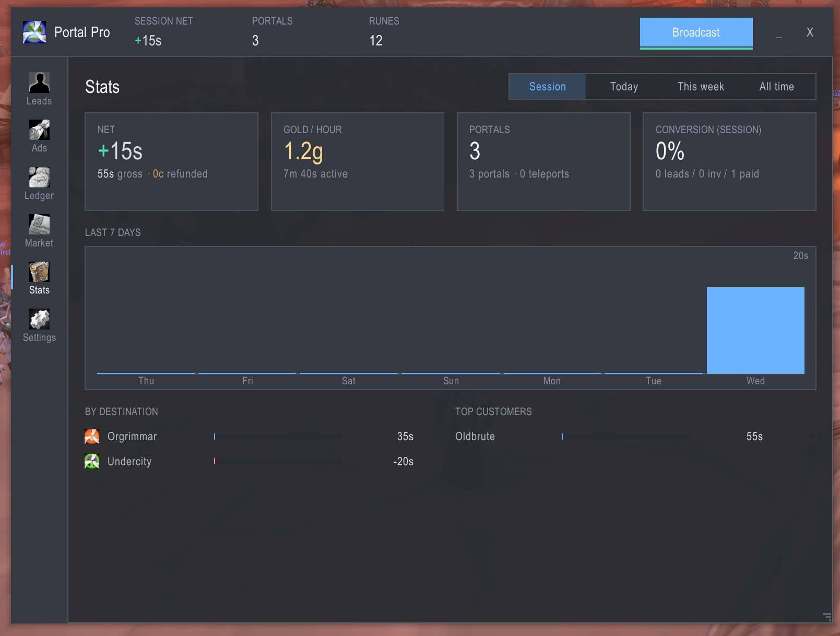Click the Orgrimmar destination icon
840x636 pixels.
[92, 437]
